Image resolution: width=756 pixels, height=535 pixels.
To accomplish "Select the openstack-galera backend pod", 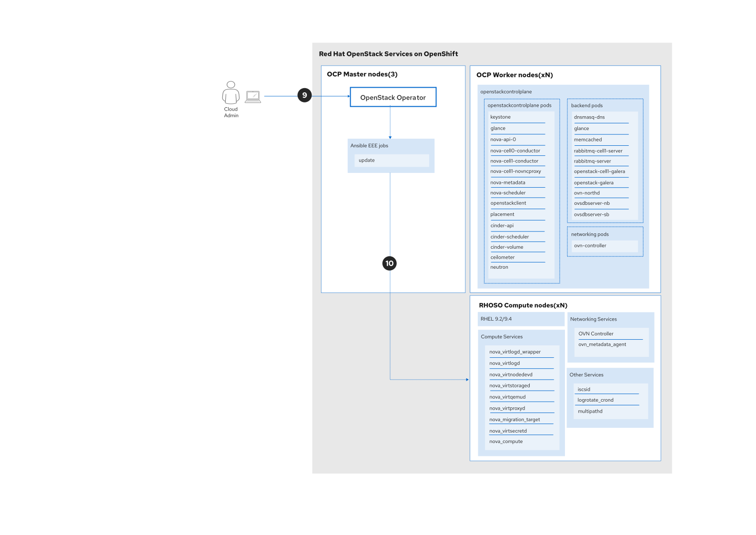I will [594, 183].
